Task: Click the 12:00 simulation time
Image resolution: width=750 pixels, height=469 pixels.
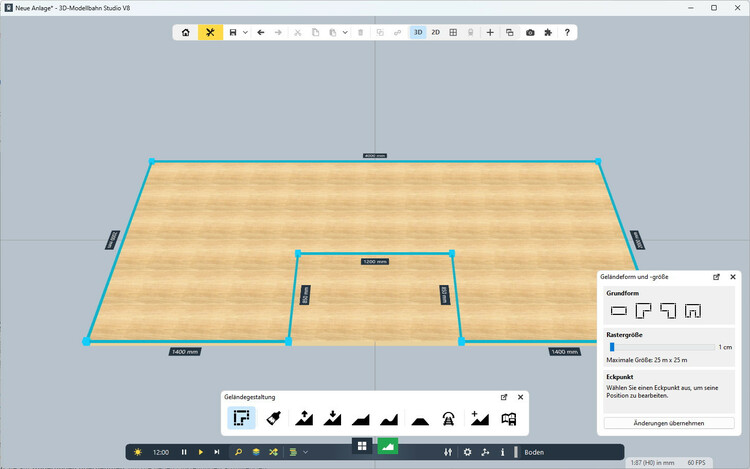Action: pyautogui.click(x=161, y=452)
